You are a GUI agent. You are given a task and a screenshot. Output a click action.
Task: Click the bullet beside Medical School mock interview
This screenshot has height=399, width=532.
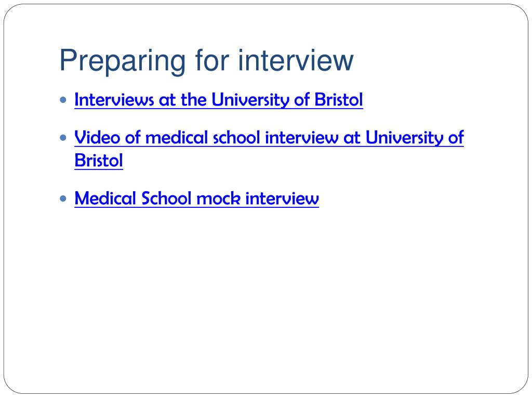point(63,198)
